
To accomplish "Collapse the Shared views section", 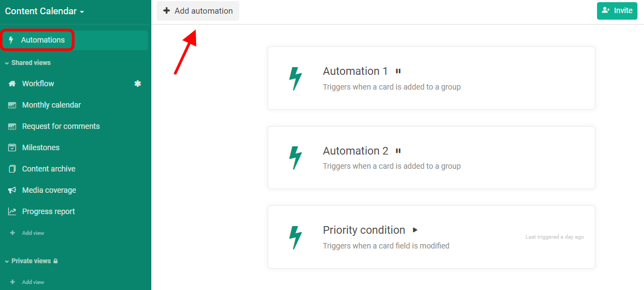I will (x=27, y=63).
